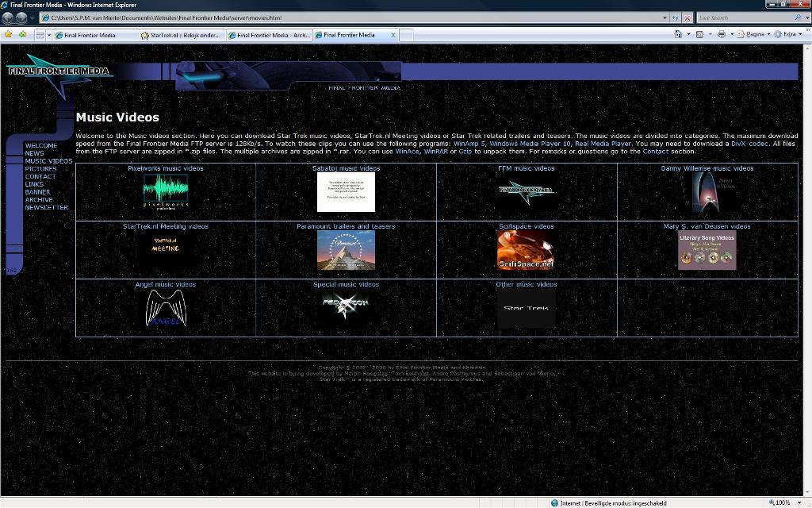Focus the Live Search box
Image resolution: width=812 pixels, height=508 pixels.
coord(745,17)
